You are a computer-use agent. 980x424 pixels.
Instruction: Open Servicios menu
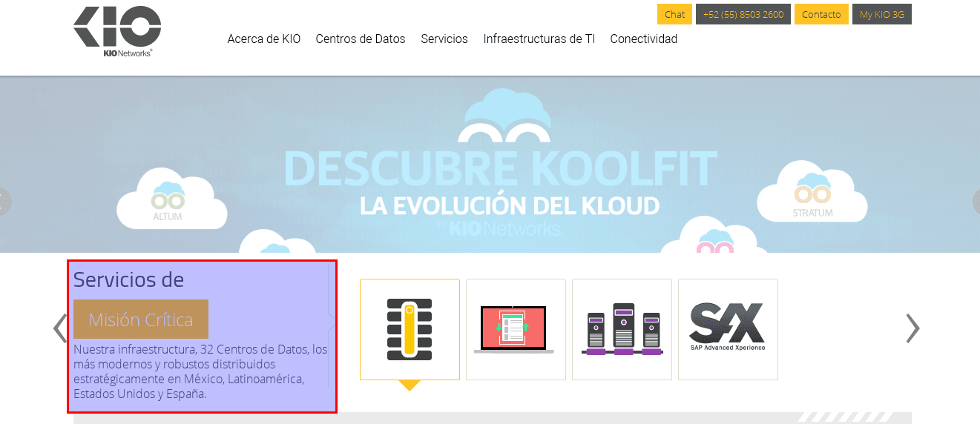click(x=444, y=39)
